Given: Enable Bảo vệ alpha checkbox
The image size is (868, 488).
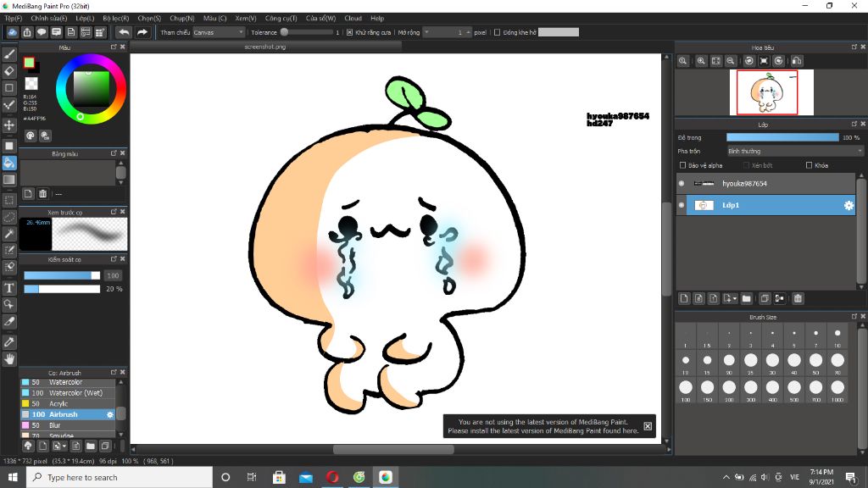Looking at the screenshot, I should (682, 165).
